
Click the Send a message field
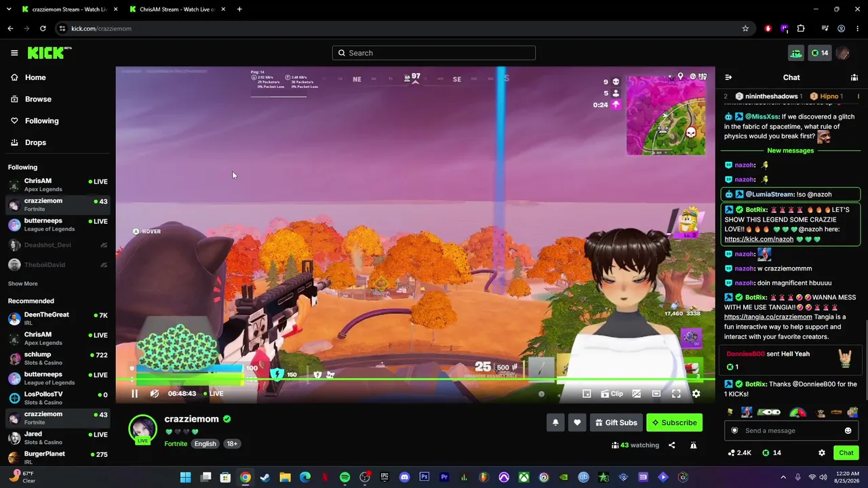click(791, 431)
